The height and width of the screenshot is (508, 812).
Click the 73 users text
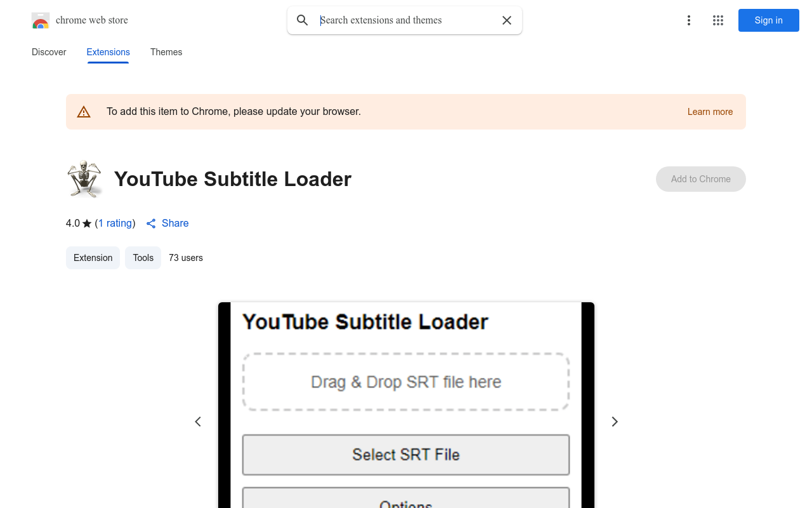pos(186,258)
